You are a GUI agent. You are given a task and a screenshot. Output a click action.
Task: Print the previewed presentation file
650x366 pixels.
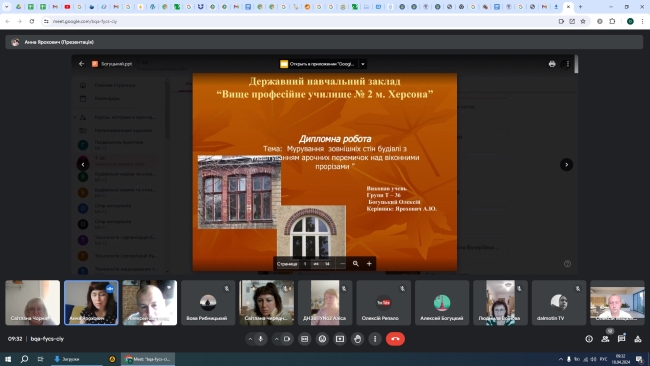pos(552,64)
